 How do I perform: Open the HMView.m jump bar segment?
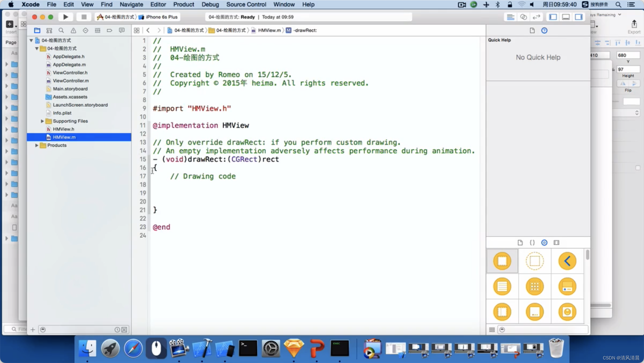click(x=266, y=30)
